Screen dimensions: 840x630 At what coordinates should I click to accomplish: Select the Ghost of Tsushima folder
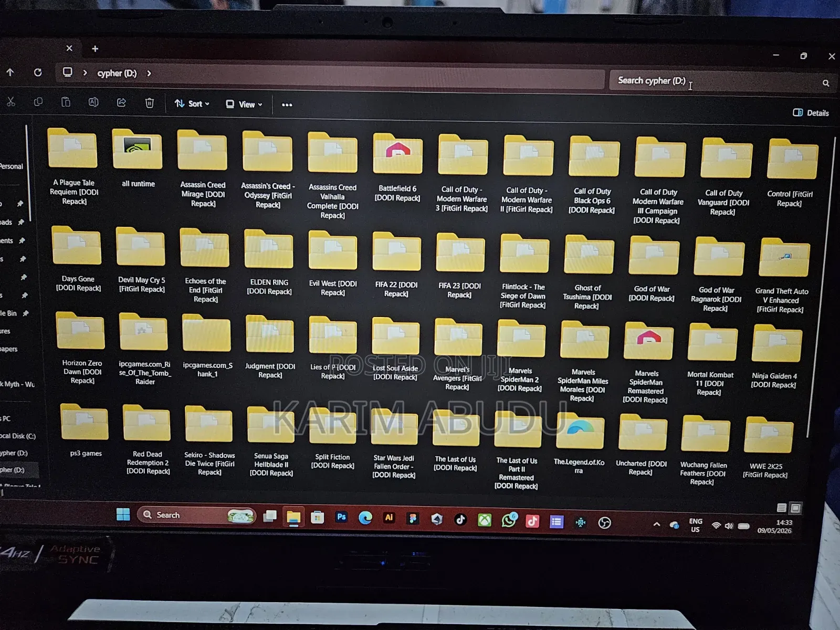pyautogui.click(x=588, y=273)
